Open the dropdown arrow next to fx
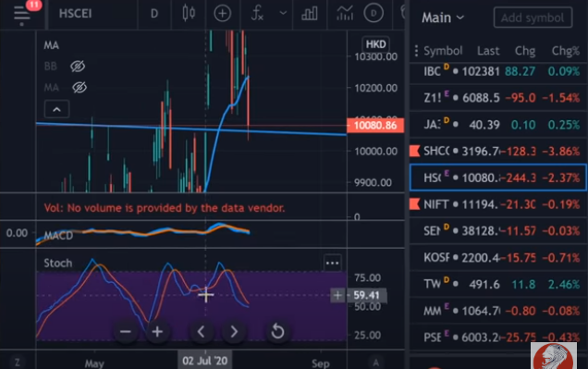 (x=283, y=13)
